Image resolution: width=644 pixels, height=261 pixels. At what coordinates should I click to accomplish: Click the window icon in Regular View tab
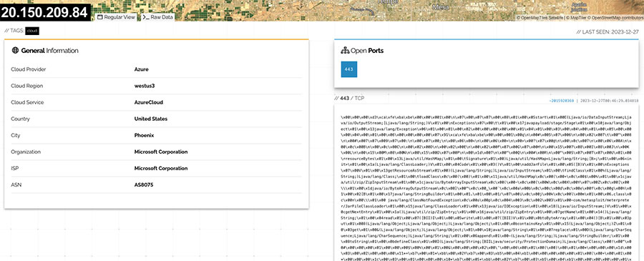99,17
